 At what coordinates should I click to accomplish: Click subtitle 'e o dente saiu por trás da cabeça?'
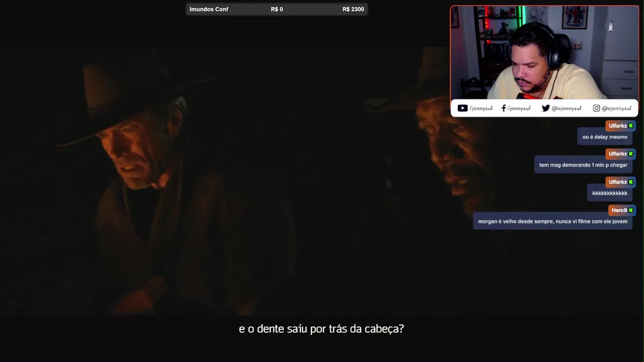pyautogui.click(x=321, y=329)
